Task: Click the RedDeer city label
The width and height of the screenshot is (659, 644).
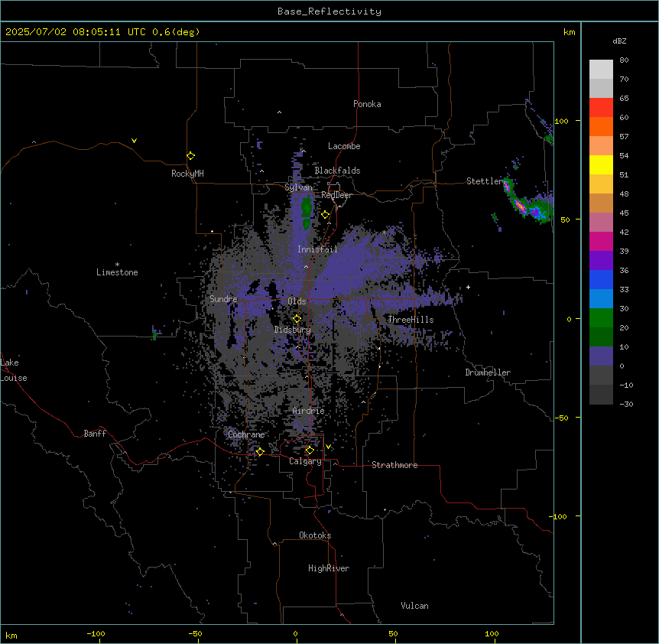Action: click(x=336, y=195)
